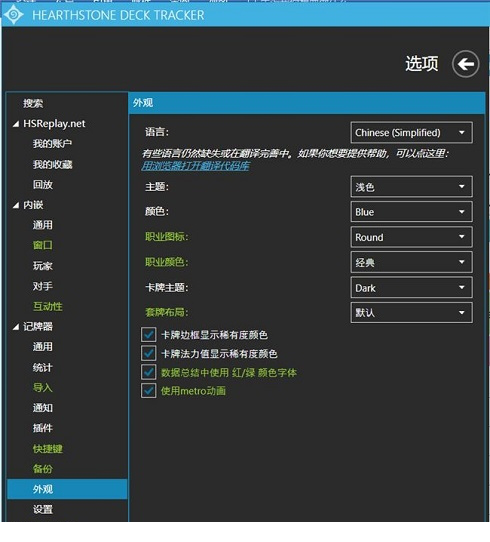Open the 语言 dropdown showing Chinese (Simplified)
The height and width of the screenshot is (542, 490).
411,132
